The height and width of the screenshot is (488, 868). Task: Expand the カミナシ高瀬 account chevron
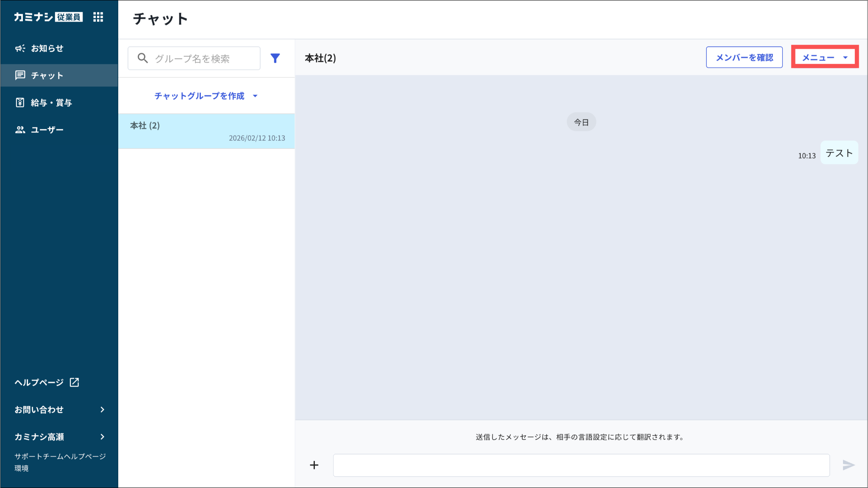[x=102, y=437]
